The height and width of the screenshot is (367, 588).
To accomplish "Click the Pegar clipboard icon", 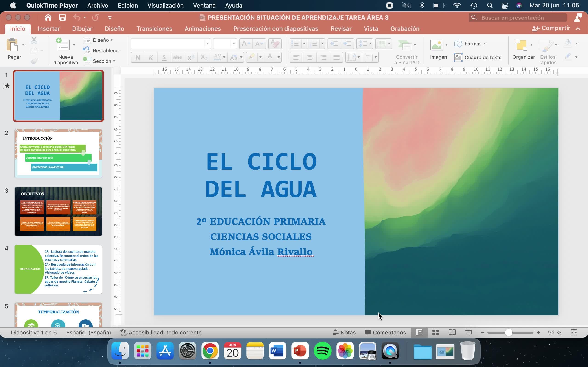I will pyautogui.click(x=12, y=45).
